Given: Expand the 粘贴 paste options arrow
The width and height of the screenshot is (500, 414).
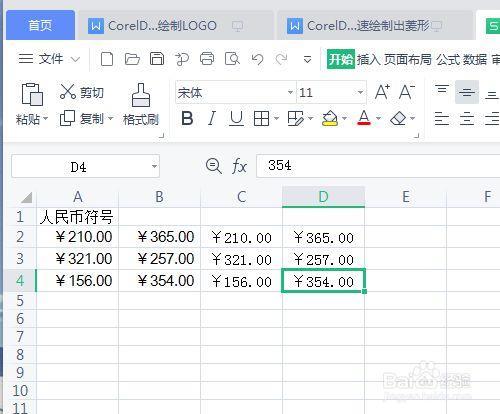Looking at the screenshot, I should tap(46, 118).
